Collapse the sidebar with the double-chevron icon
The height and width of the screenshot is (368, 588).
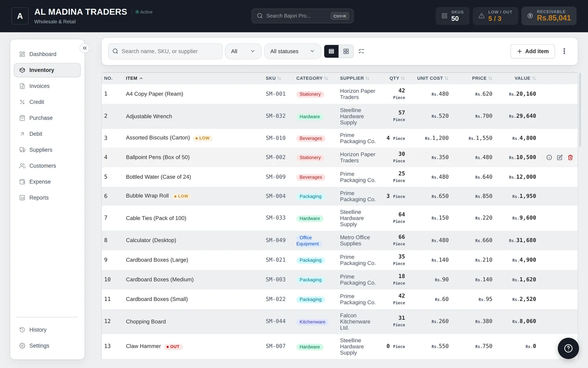[85, 48]
